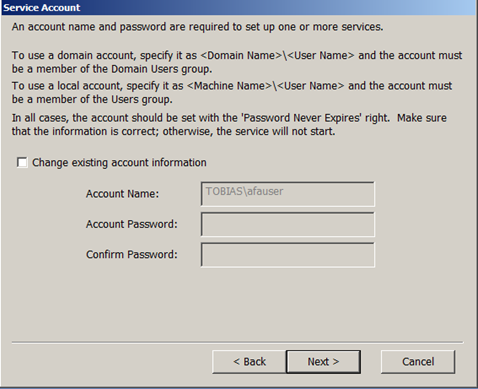The width and height of the screenshot is (478, 389).
Task: Click the 'Account Password:' label
Action: [x=132, y=224]
